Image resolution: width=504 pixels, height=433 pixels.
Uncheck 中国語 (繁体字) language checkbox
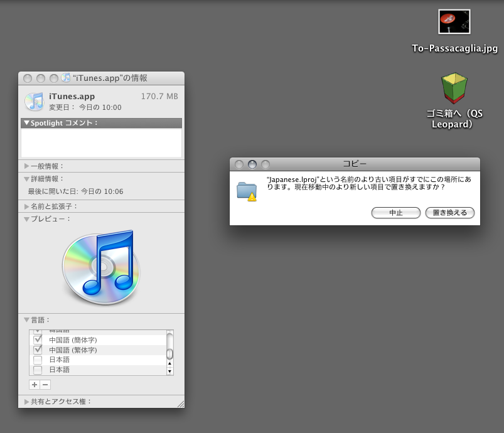38,350
